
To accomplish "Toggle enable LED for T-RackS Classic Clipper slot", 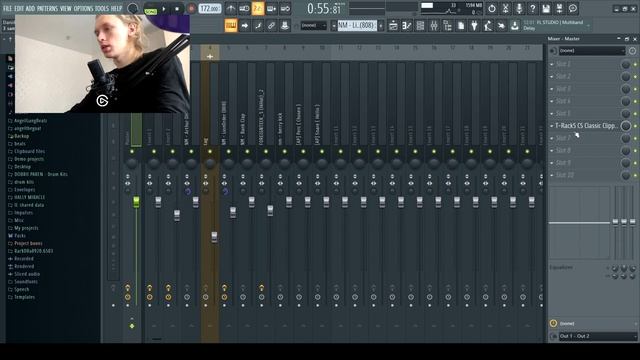I will point(635,126).
